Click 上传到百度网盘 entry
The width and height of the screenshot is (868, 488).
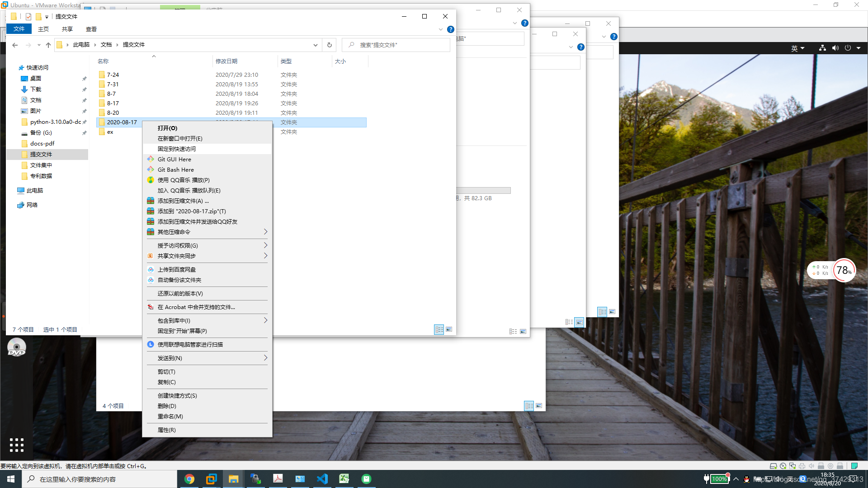tap(176, 269)
